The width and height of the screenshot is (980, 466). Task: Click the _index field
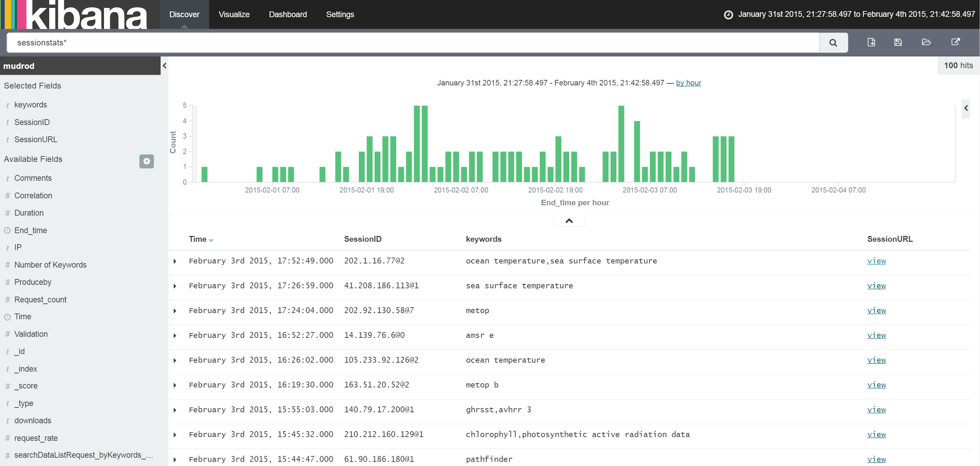(26, 369)
